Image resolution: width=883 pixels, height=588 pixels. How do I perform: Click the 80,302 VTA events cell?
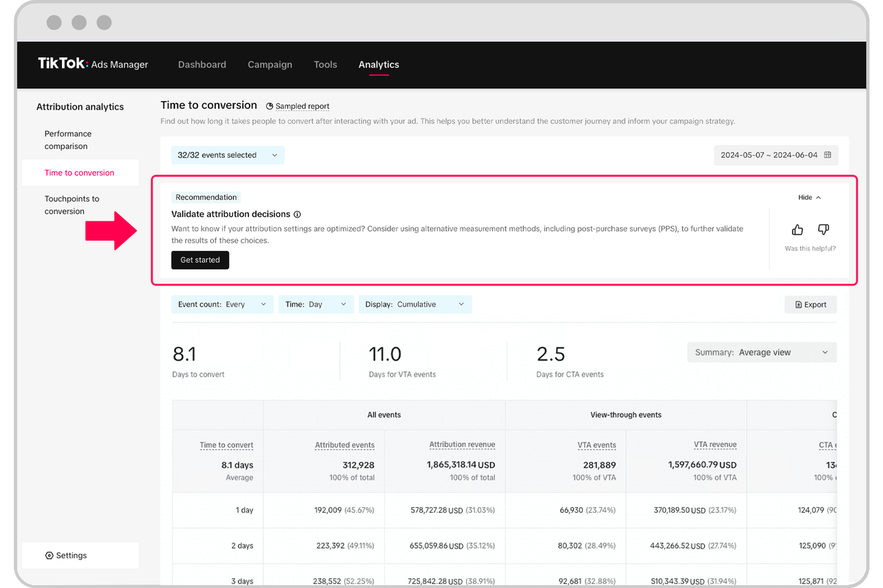point(588,546)
